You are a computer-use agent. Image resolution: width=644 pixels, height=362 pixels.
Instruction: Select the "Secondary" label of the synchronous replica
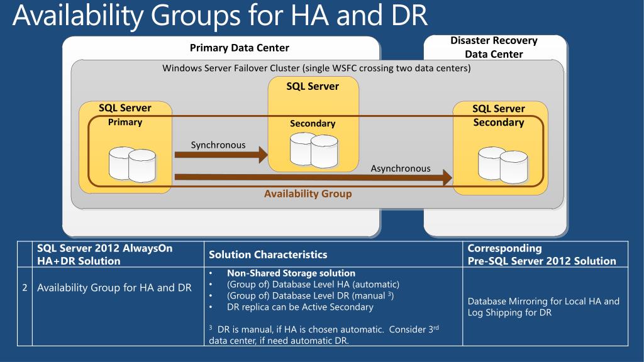[313, 124]
